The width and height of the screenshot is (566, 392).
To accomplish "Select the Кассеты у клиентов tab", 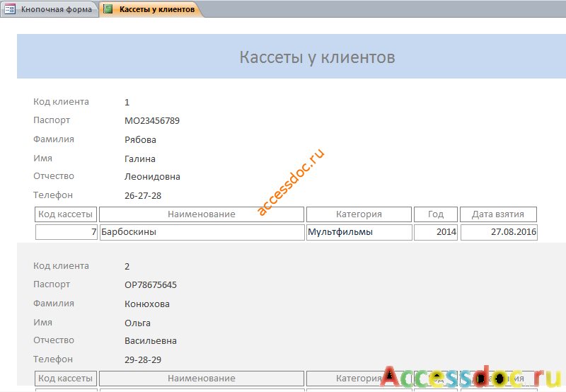I will 151,9.
